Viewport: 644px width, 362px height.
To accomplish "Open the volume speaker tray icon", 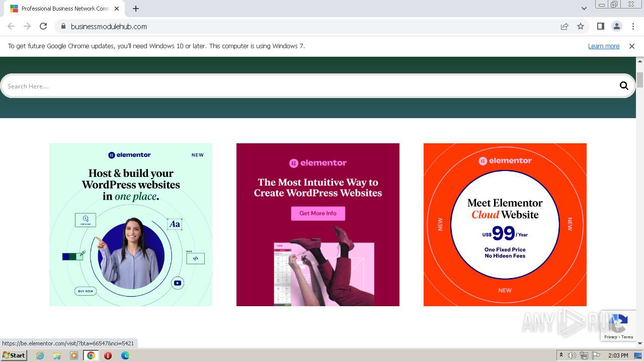I will pyautogui.click(x=572, y=355).
